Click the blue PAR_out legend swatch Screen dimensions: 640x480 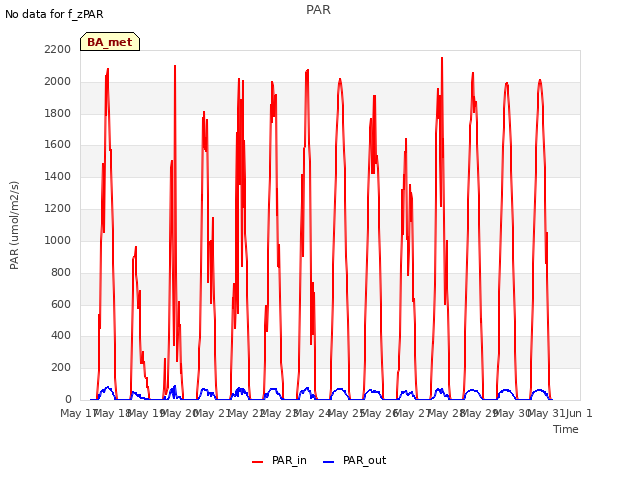329,462
